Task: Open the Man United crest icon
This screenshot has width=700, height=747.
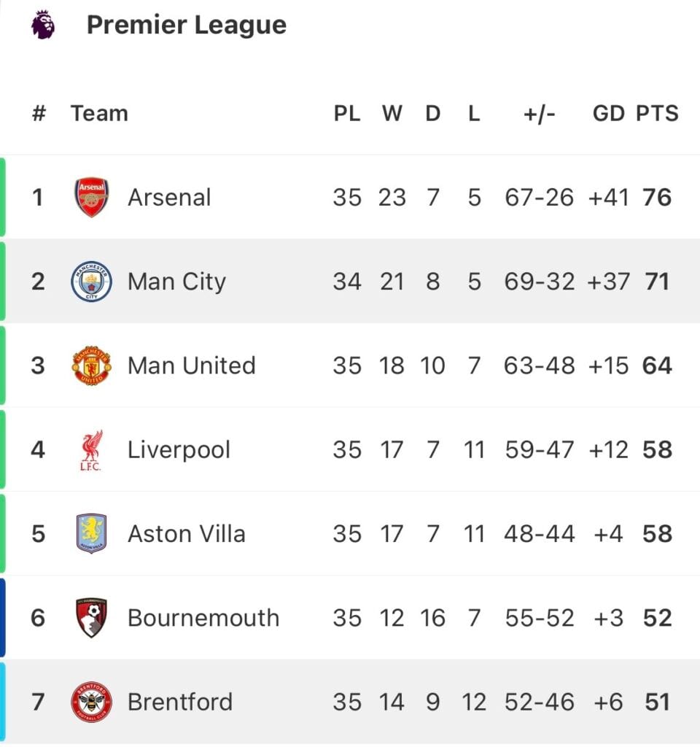Action: (x=91, y=365)
